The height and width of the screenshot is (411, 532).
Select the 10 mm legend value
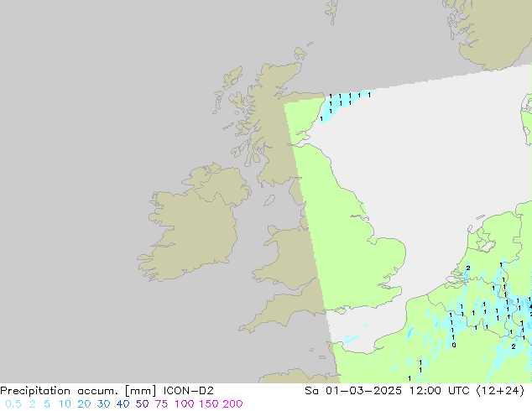(65, 404)
